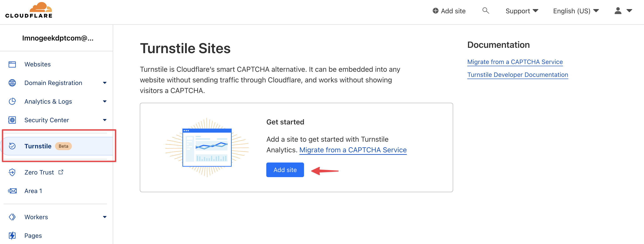Click the Turnstile Developer Documentation link
The height and width of the screenshot is (244, 644).
pos(518,75)
